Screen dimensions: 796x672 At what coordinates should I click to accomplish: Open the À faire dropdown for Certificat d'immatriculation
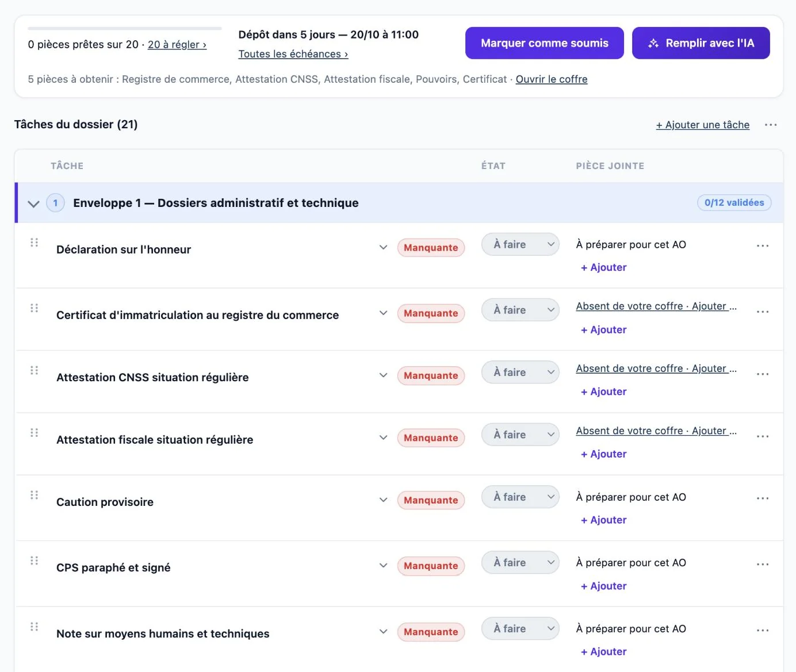520,310
